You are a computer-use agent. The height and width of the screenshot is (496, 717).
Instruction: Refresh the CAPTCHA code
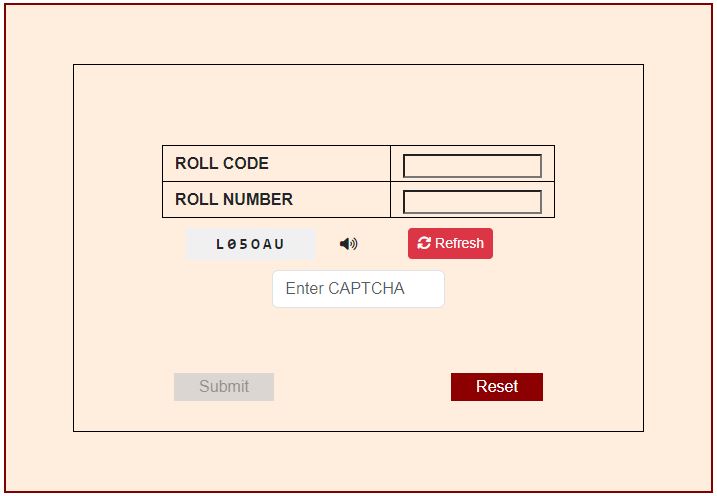click(450, 243)
